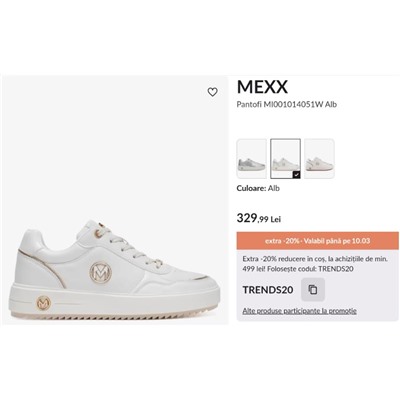Click product title Pantofi MI001014051W Alb
The width and height of the screenshot is (400, 400).
click(x=287, y=104)
